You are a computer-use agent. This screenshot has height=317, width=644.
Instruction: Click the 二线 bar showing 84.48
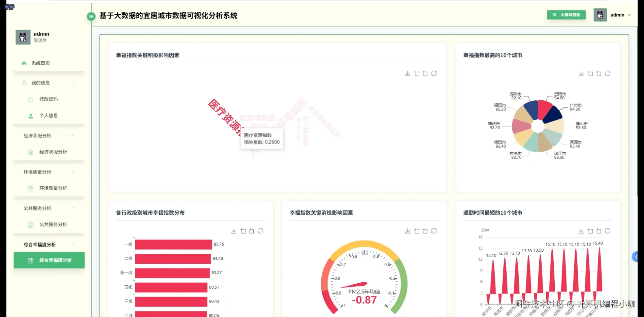(x=173, y=259)
